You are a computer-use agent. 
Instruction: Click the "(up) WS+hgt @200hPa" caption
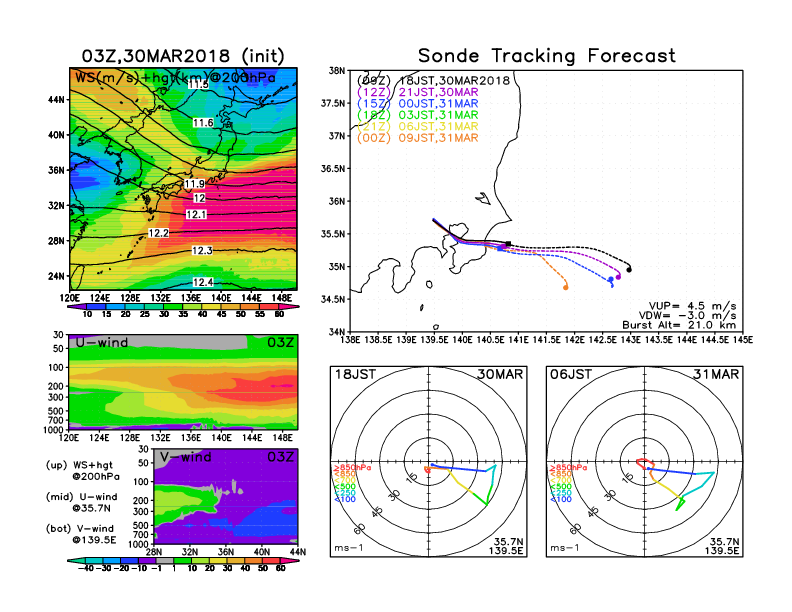tap(83, 471)
